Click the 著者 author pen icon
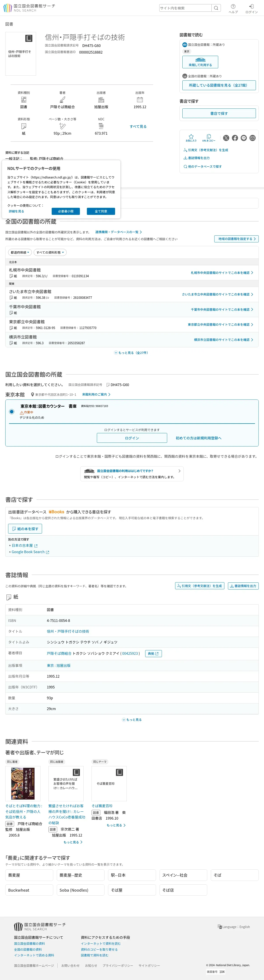The height and width of the screenshot is (980, 264). 62,100
